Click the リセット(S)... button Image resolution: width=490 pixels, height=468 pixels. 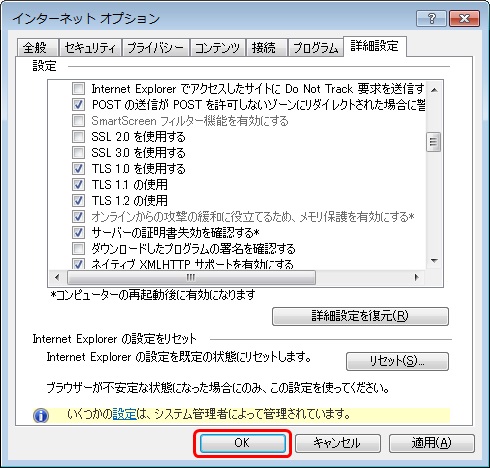coord(397,361)
